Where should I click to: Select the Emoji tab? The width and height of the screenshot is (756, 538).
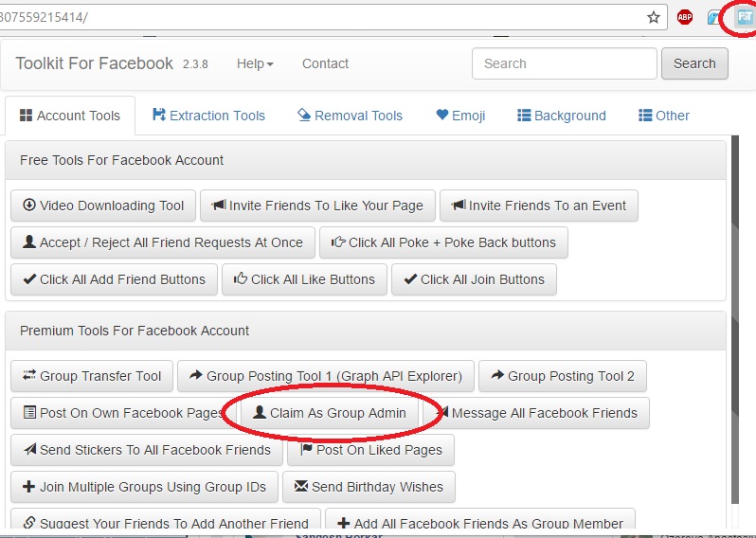[x=460, y=116]
